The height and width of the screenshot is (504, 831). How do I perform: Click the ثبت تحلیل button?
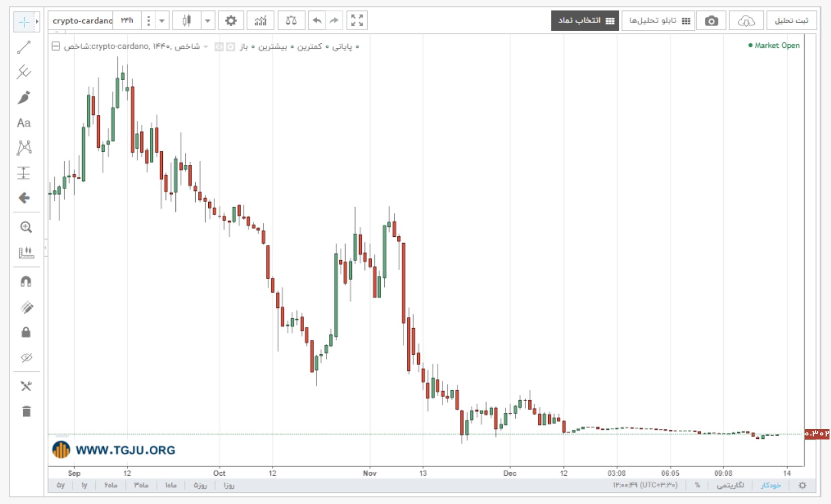click(791, 21)
